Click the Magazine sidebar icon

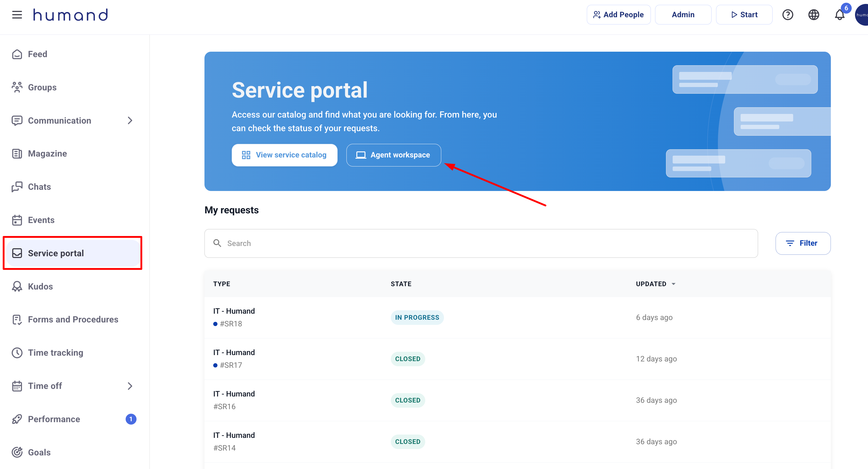(x=17, y=154)
